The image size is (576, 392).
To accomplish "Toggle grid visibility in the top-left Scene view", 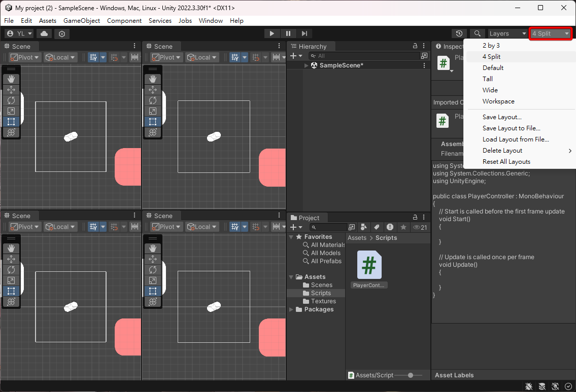I will click(x=93, y=57).
